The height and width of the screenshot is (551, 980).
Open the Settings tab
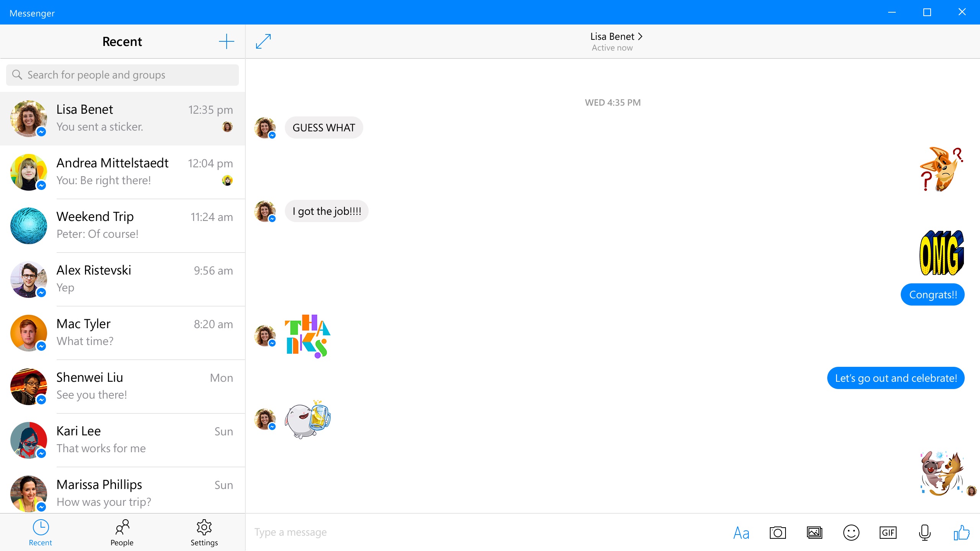(204, 532)
